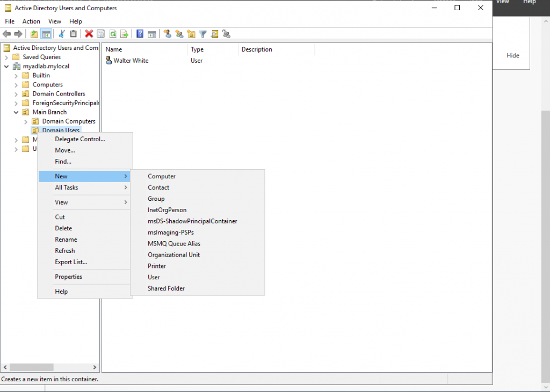Click the Export List toolbar icon
Screen dimensions: 550x392
point(125,34)
